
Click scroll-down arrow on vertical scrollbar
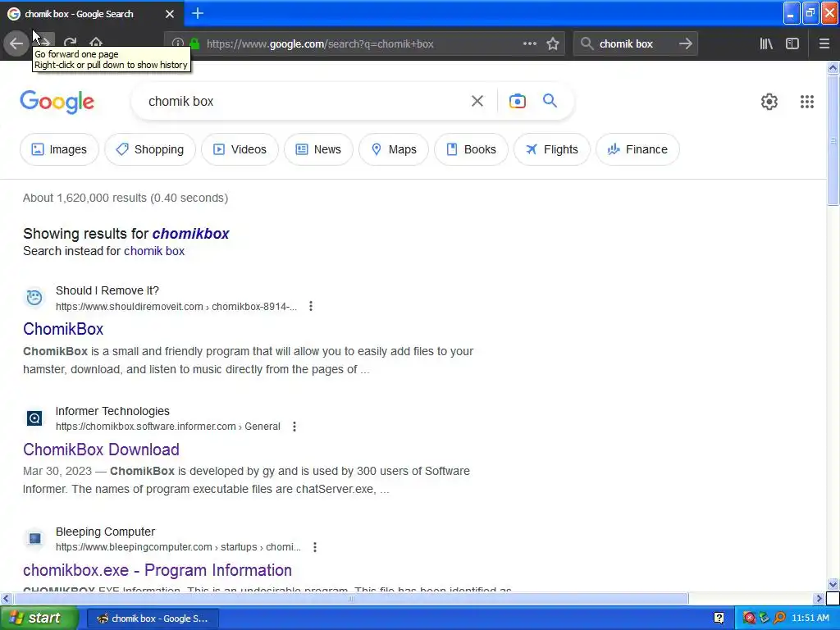[833, 584]
